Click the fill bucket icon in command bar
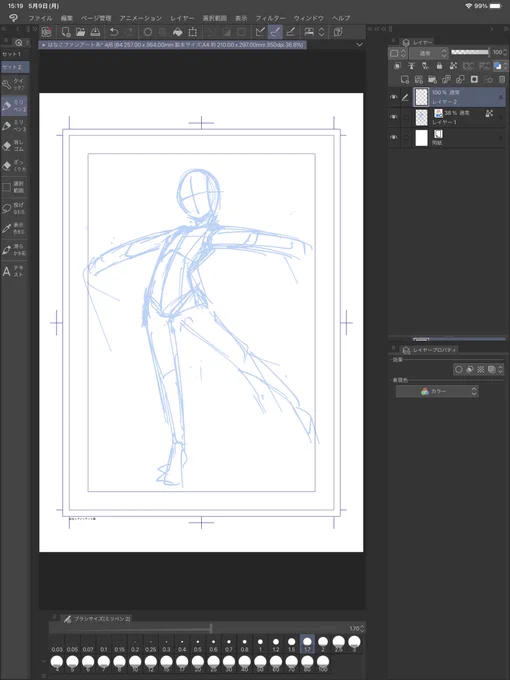The height and width of the screenshot is (680, 510). tap(177, 32)
